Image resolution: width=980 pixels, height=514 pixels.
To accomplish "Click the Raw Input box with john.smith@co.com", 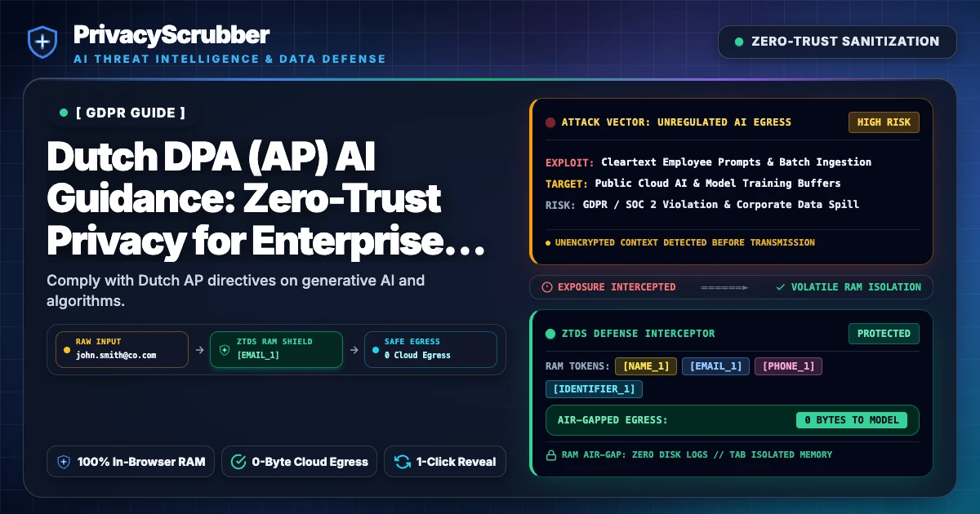I will coord(122,349).
